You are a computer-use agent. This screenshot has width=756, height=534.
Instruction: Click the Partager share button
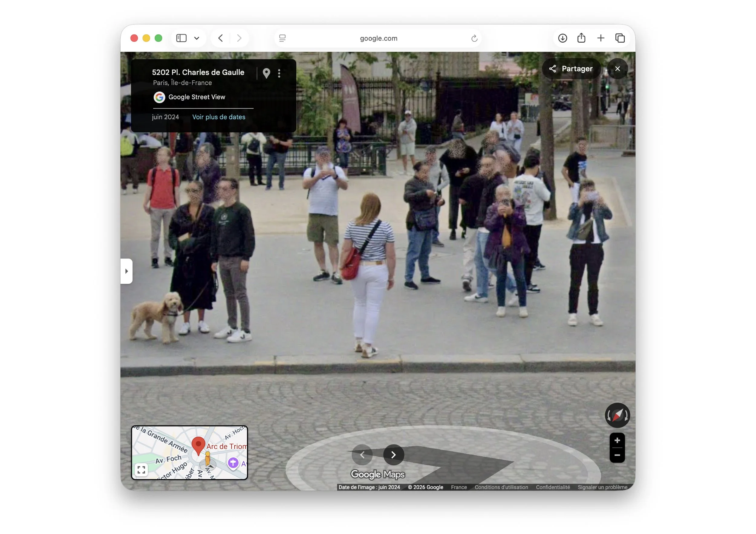tap(571, 69)
